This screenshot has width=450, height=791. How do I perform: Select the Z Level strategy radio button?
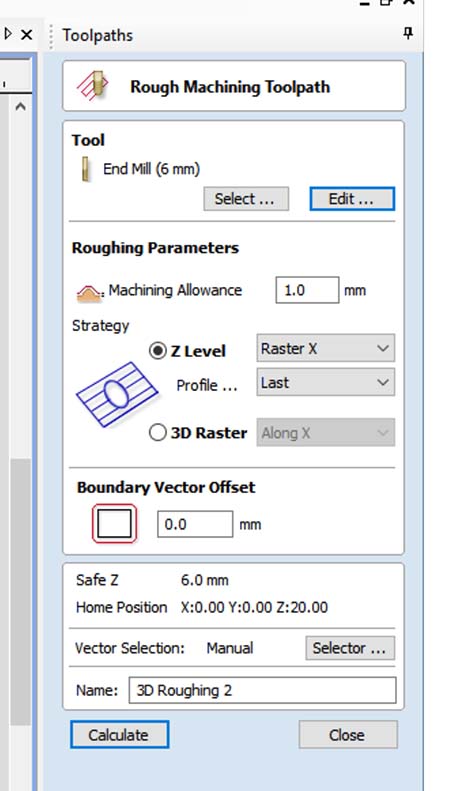[x=158, y=351]
